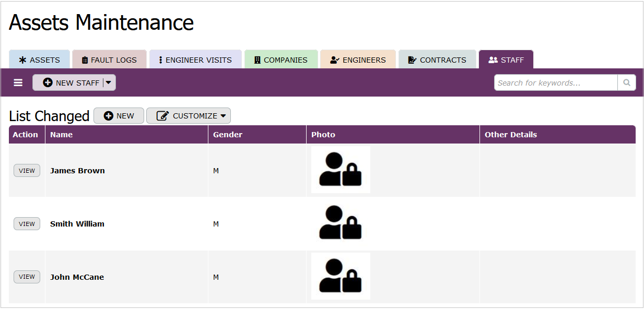The image size is (644, 309).
Task: Click the magnifier search icon
Action: pyautogui.click(x=627, y=83)
